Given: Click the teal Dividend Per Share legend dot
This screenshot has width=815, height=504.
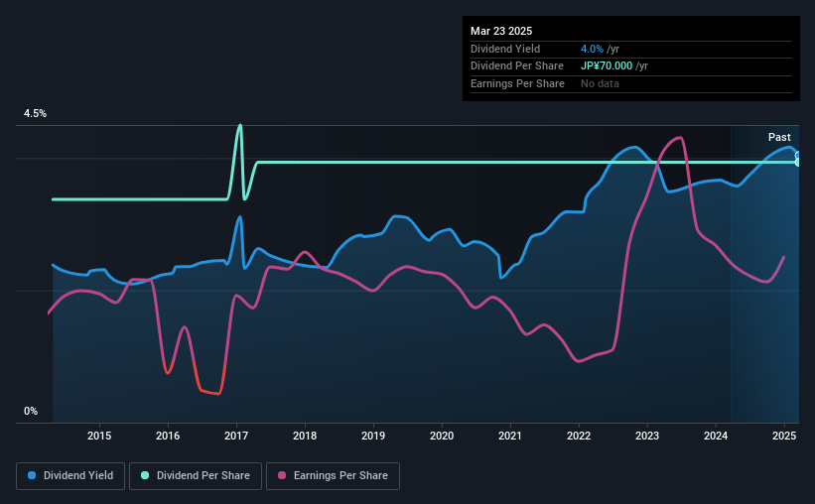Looking at the screenshot, I should coord(145,475).
